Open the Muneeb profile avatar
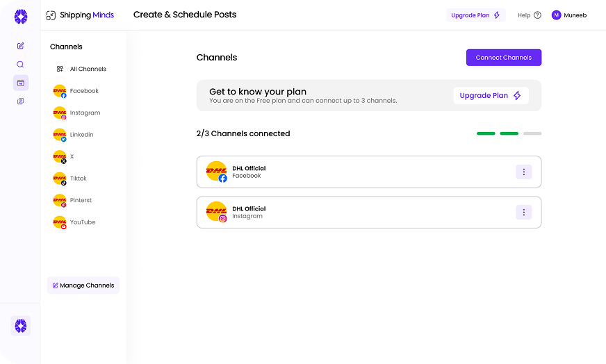The image size is (606, 364). coord(556,15)
